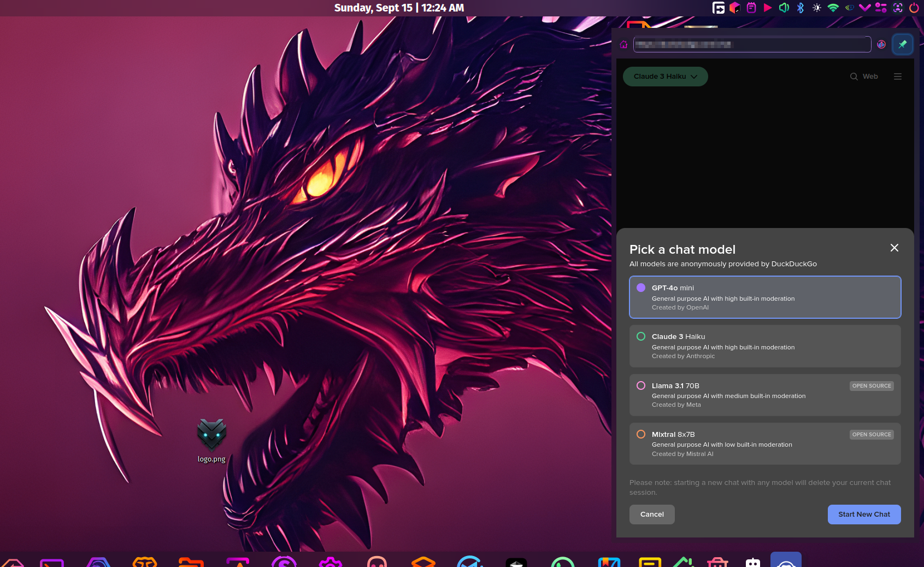924x567 pixels.
Task: Select the GPT-4o mini radio button
Action: (641, 288)
